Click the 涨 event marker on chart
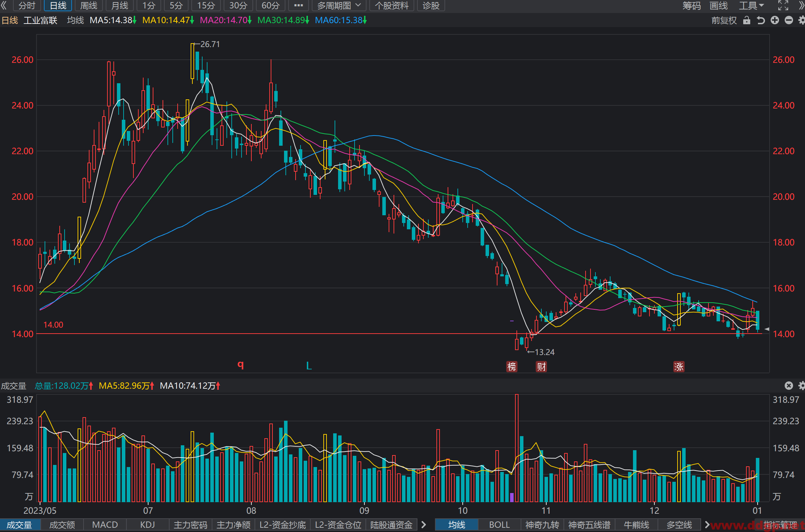This screenshot has width=805, height=532. (x=679, y=367)
